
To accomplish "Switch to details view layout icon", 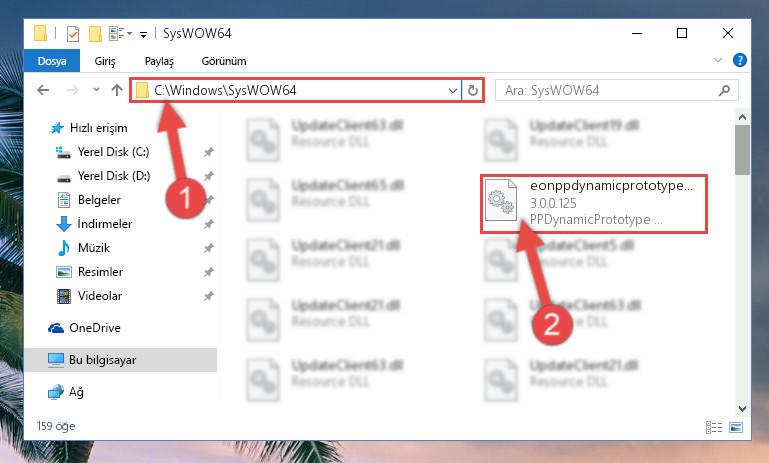I will (714, 427).
